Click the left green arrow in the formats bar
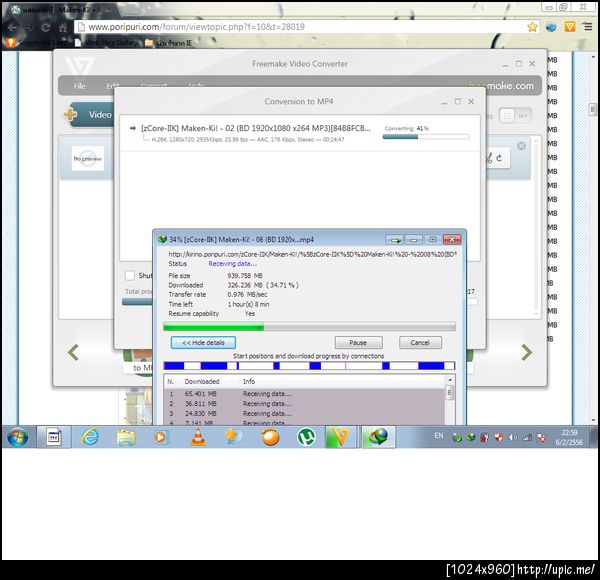Screen dimensions: 600x580 pyautogui.click(x=73, y=352)
